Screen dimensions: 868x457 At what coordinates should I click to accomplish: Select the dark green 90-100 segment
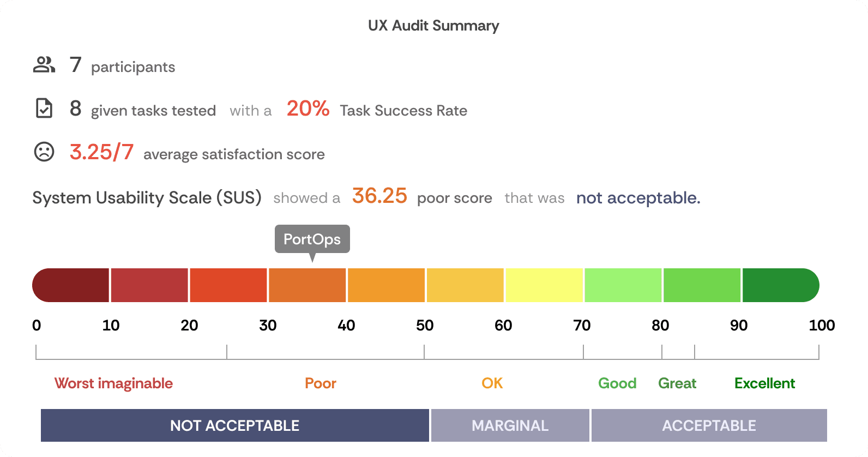click(781, 285)
